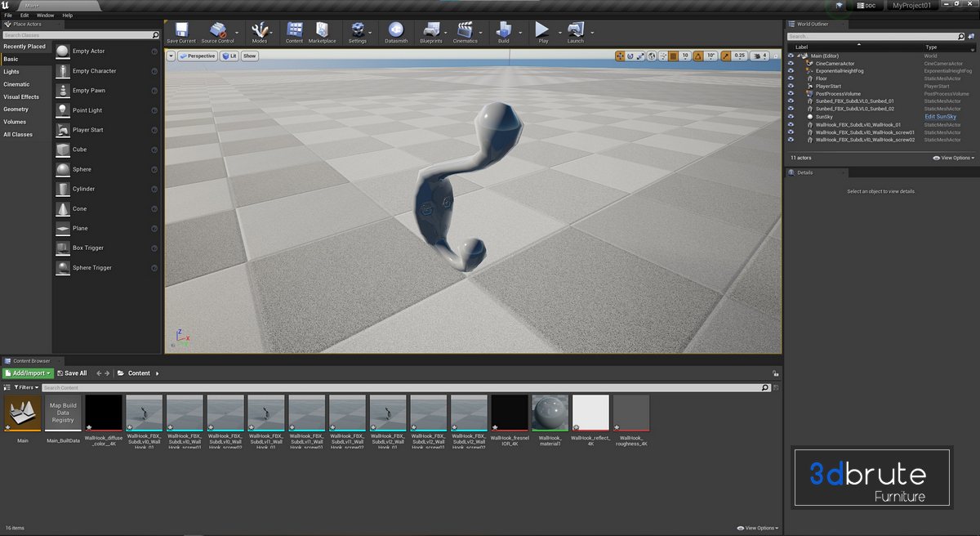Image resolution: width=980 pixels, height=536 pixels.
Task: Click the Datasmith toolbar icon
Action: (396, 32)
